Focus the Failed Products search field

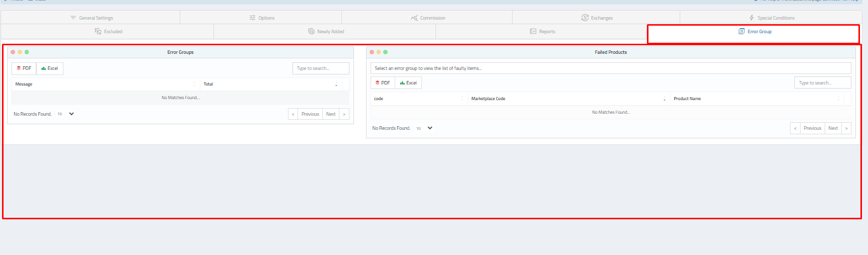coord(822,83)
